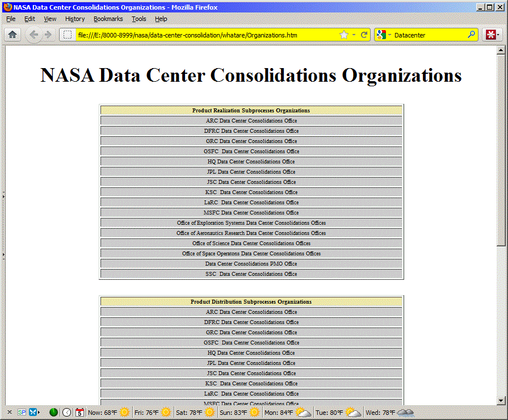
Task: Click SSC Data Center Consolidations Office row
Action: (251, 274)
